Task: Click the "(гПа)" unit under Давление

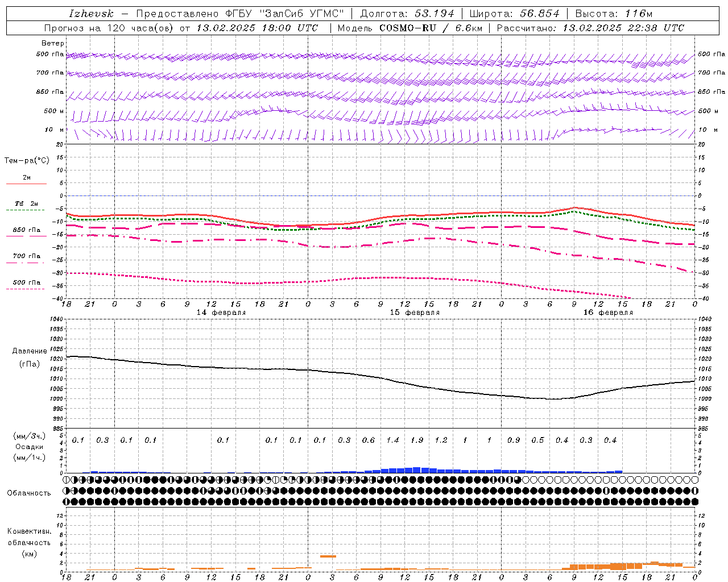Action: point(30,364)
